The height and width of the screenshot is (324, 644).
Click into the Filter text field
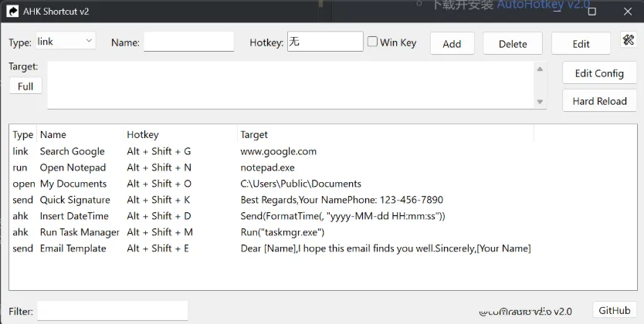point(113,311)
